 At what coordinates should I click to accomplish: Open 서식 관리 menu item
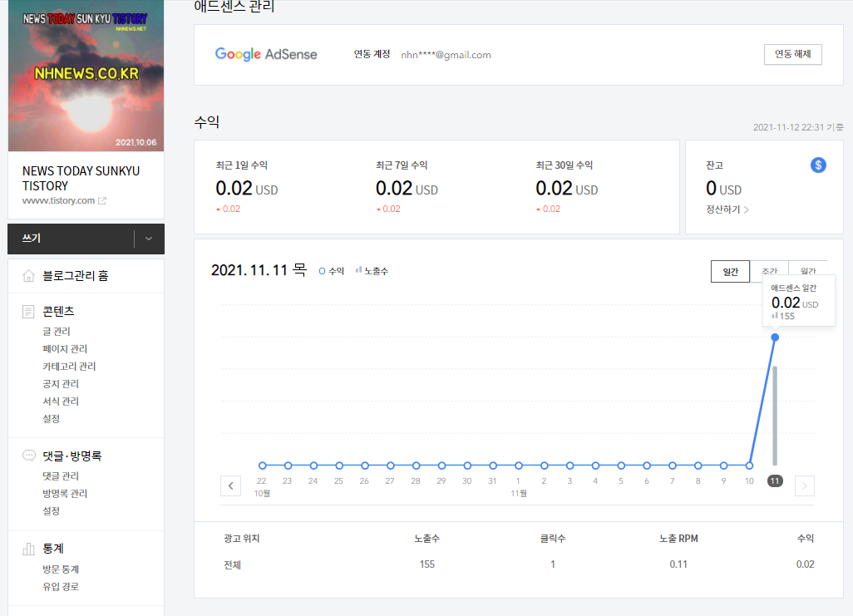61,401
